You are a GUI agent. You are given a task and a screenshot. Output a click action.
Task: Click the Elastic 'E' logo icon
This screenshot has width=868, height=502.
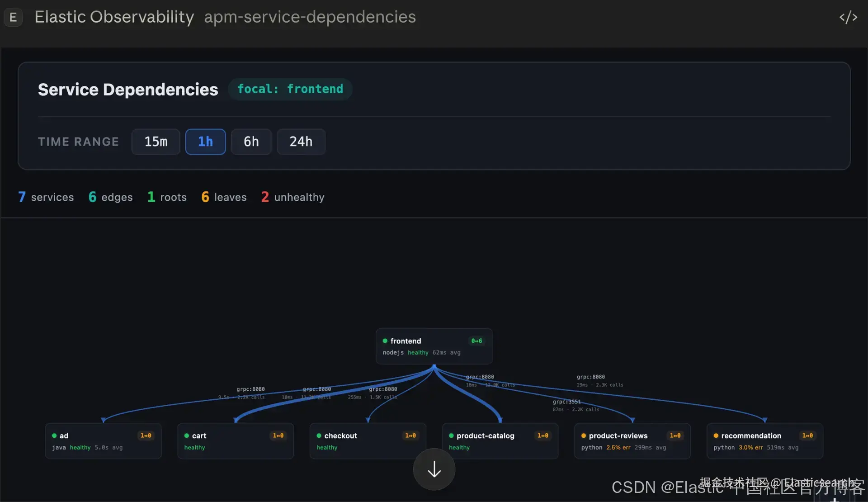click(13, 18)
